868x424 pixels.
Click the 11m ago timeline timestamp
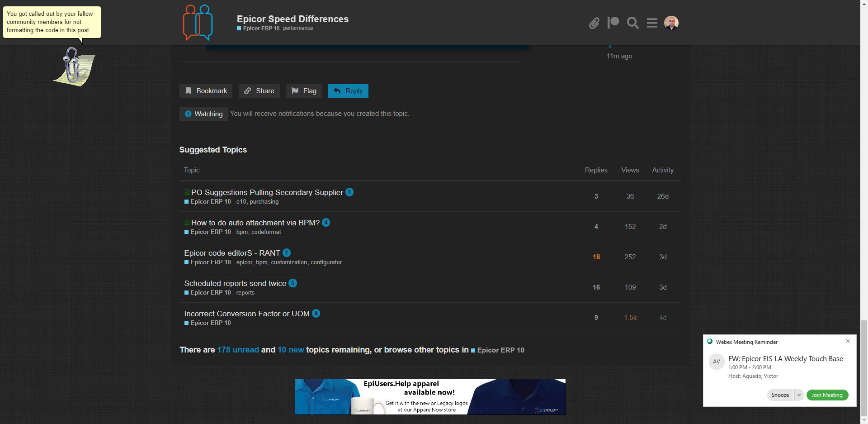click(619, 56)
